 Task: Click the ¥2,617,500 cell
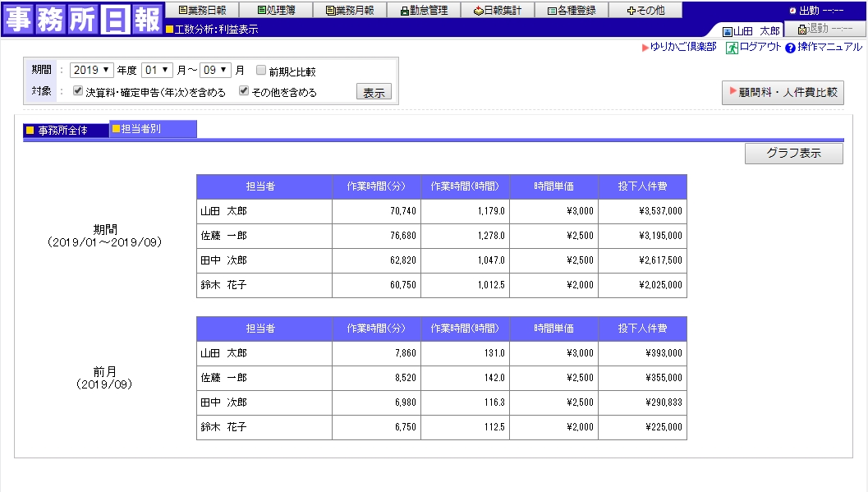coord(643,260)
